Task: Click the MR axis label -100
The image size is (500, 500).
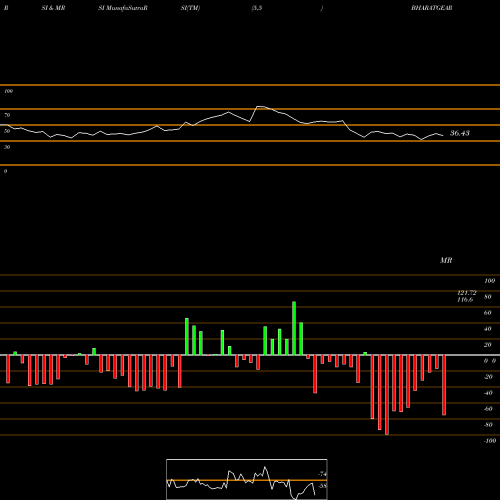Action: (x=490, y=441)
